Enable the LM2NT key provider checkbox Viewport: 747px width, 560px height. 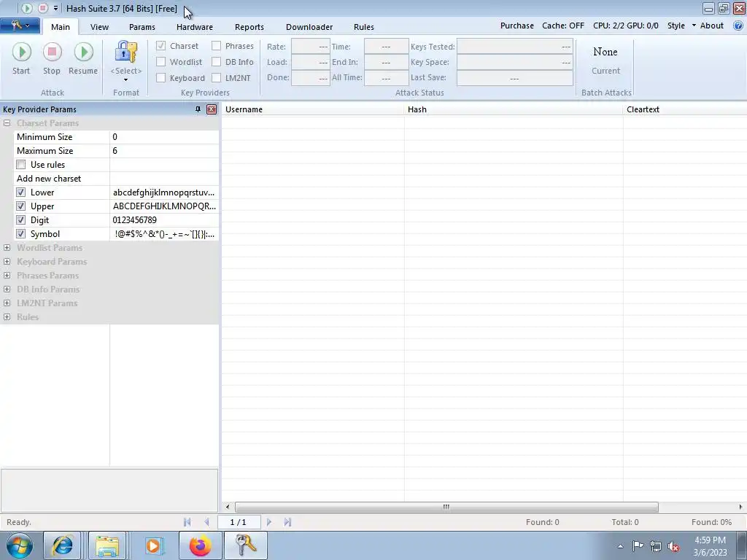pyautogui.click(x=216, y=77)
